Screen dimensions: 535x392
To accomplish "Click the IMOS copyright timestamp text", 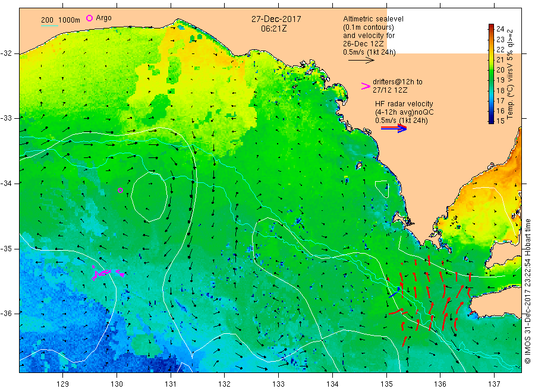I will 527,292.
